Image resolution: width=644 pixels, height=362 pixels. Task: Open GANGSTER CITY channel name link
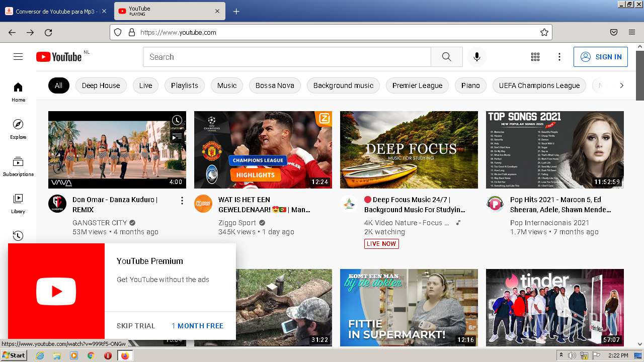tap(100, 223)
